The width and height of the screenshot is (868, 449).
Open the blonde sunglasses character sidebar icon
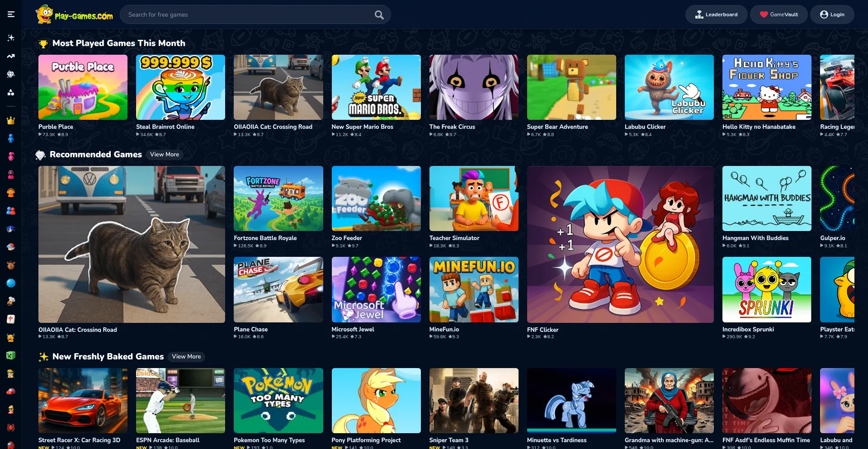pos(11,410)
